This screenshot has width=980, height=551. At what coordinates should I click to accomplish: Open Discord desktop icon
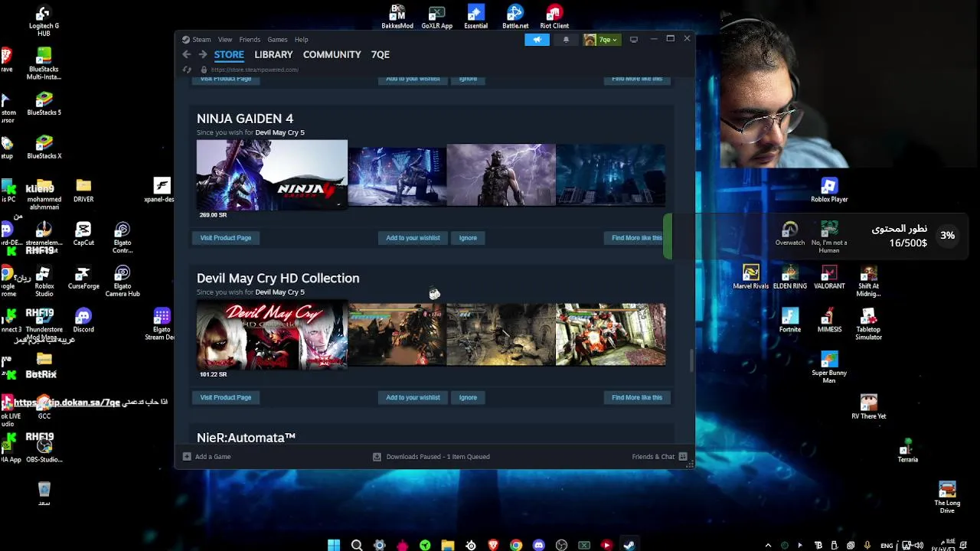coord(83,321)
